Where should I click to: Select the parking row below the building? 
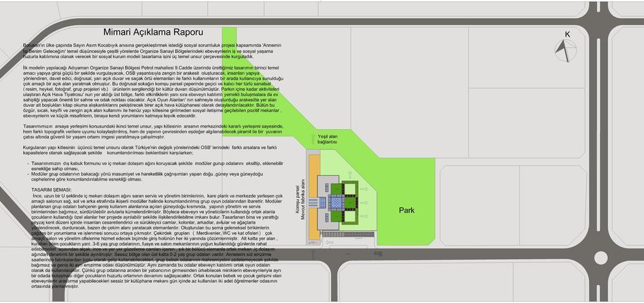(348, 235)
